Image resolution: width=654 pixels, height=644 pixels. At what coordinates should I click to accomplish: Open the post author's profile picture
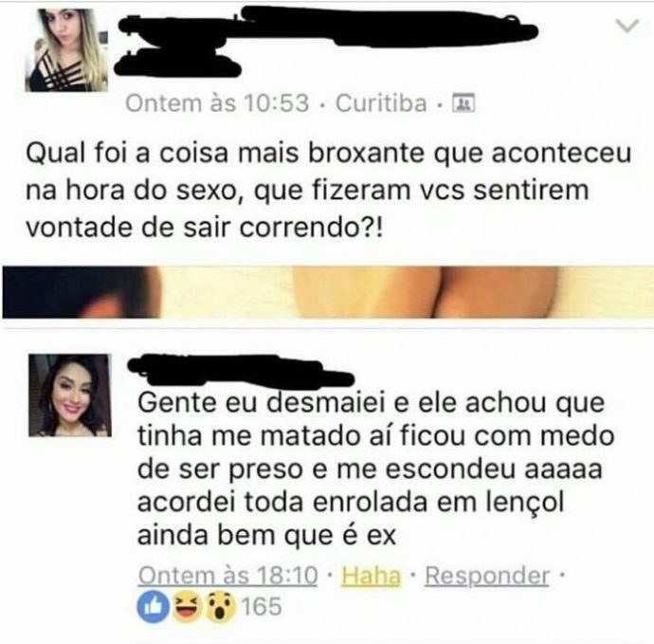[x=66, y=50]
